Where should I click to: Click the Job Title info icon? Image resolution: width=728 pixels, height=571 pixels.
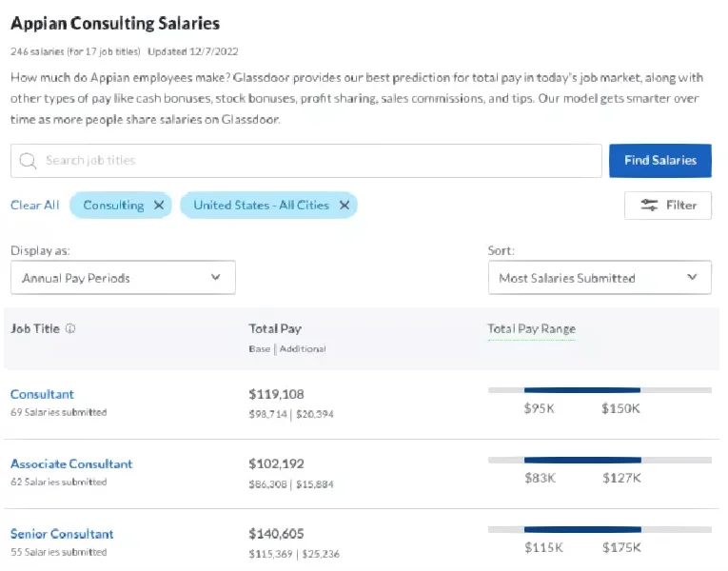71,329
